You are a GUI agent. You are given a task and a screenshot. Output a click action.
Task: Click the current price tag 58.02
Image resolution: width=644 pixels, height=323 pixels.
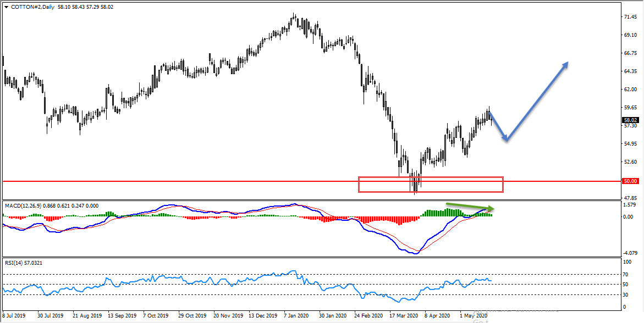(x=630, y=120)
